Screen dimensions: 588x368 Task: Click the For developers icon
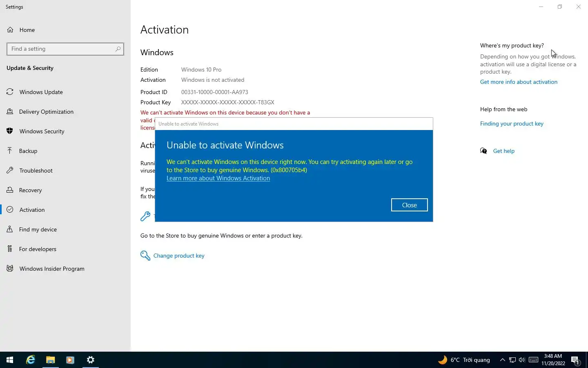pos(10,249)
